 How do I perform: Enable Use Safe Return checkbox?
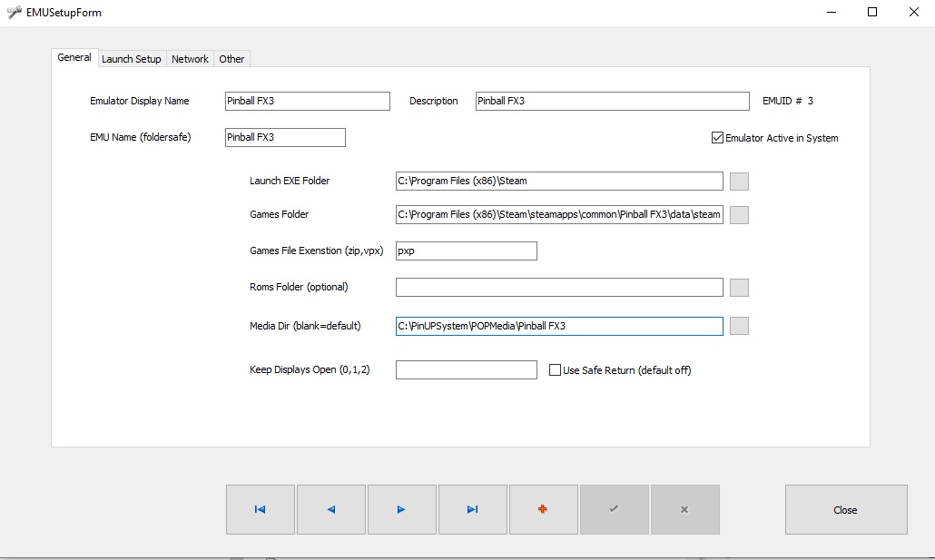click(556, 370)
